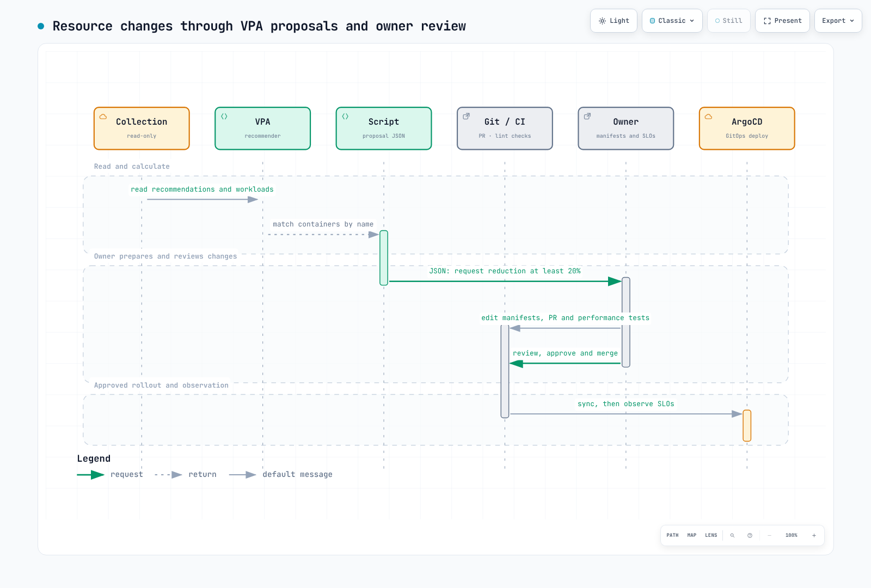Click 'Approved rollout and observation' group label
871x588 pixels.
pos(161,385)
